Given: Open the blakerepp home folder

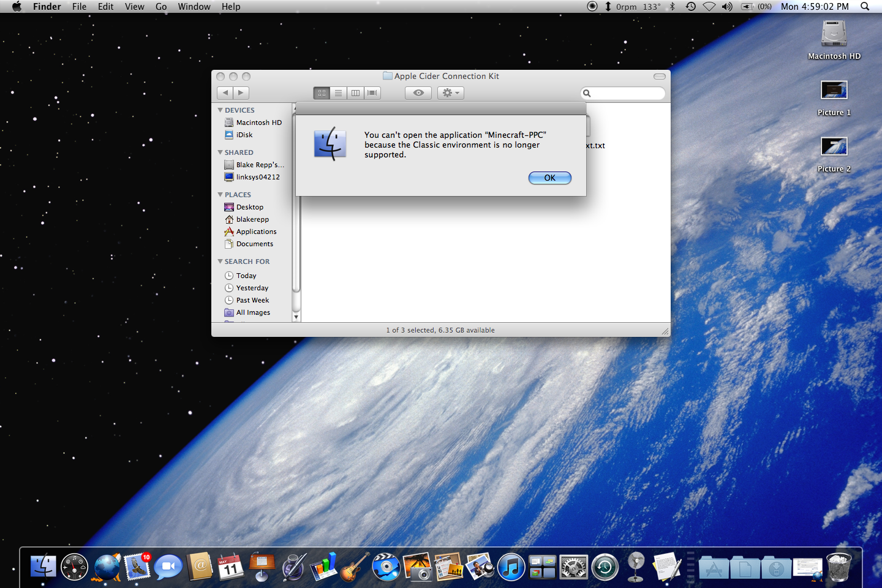Looking at the screenshot, I should coord(246,219).
